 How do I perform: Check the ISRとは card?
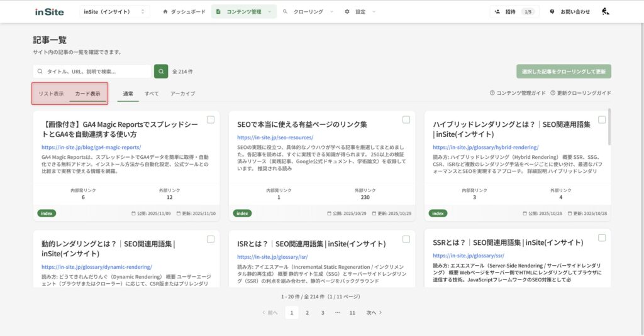406,239
